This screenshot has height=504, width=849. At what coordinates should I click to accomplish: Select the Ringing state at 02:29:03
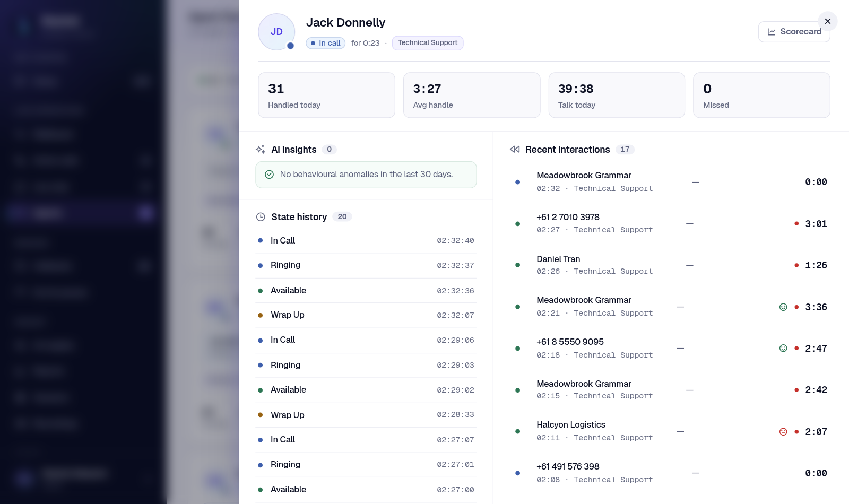point(366,366)
